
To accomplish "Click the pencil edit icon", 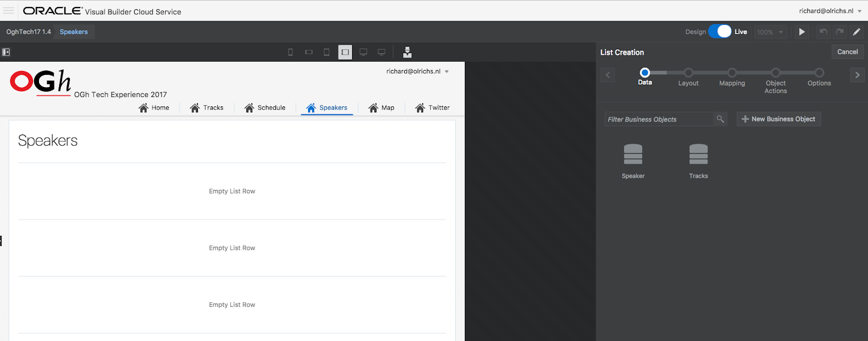I will point(857,32).
